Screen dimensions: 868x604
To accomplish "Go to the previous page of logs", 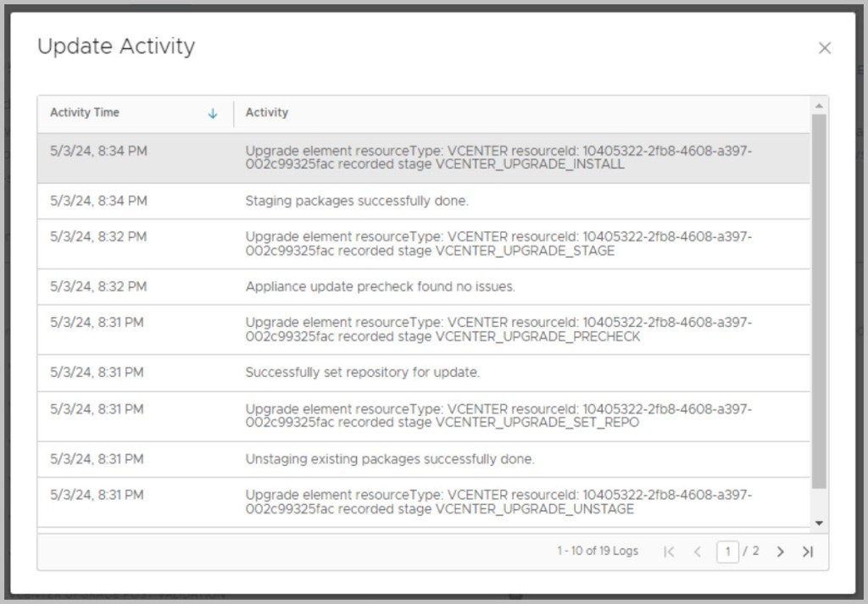I will coord(698,551).
